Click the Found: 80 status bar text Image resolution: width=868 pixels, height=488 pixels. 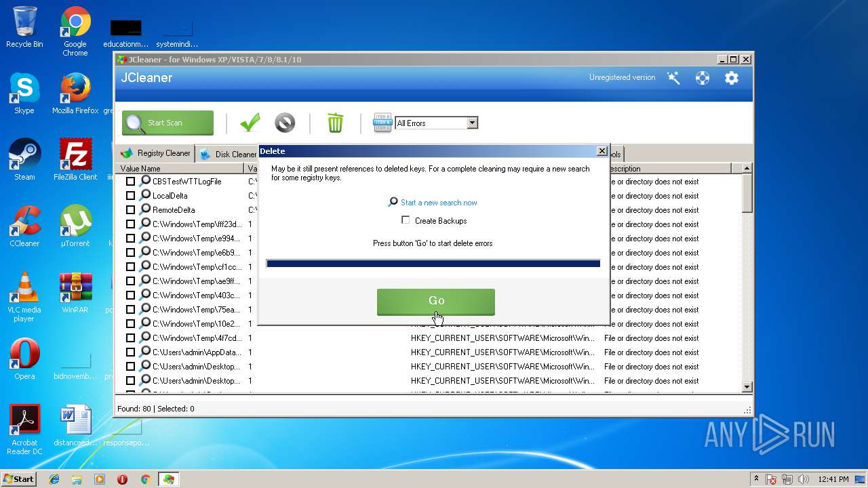(x=134, y=409)
